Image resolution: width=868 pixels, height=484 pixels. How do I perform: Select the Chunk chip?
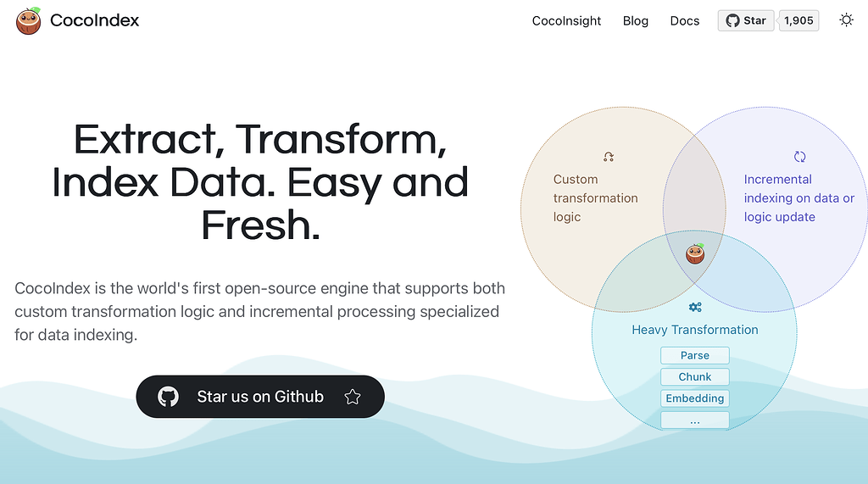[x=695, y=377]
